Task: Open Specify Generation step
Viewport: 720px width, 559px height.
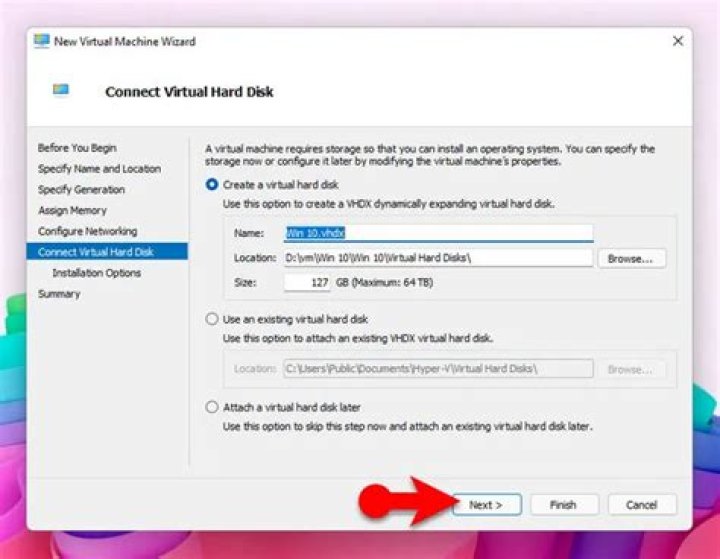Action: click(x=81, y=189)
